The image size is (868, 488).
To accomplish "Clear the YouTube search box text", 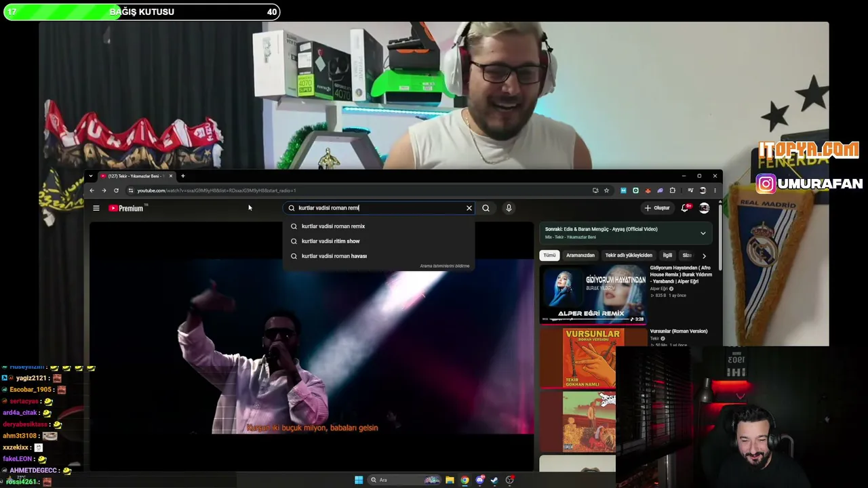I will pyautogui.click(x=469, y=208).
